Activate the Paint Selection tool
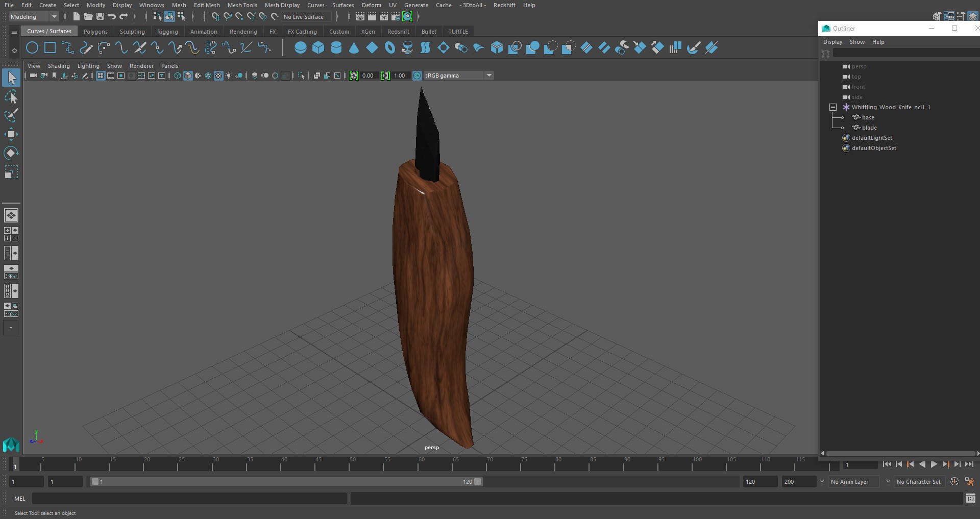 pos(11,115)
